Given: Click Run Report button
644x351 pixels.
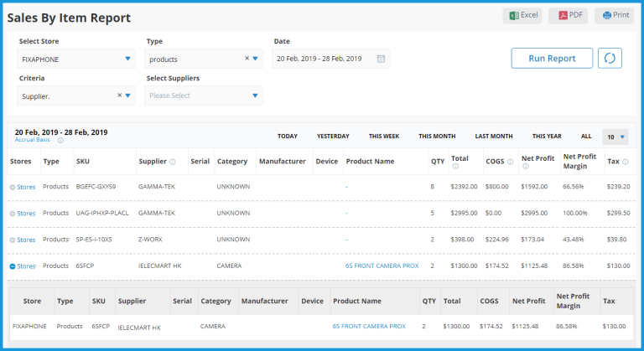Looking at the screenshot, I should [552, 59].
